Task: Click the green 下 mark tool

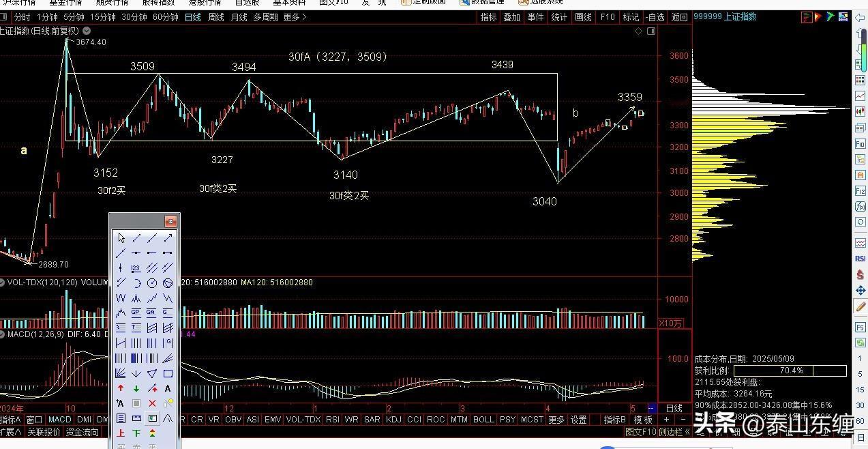Action: (x=136, y=432)
